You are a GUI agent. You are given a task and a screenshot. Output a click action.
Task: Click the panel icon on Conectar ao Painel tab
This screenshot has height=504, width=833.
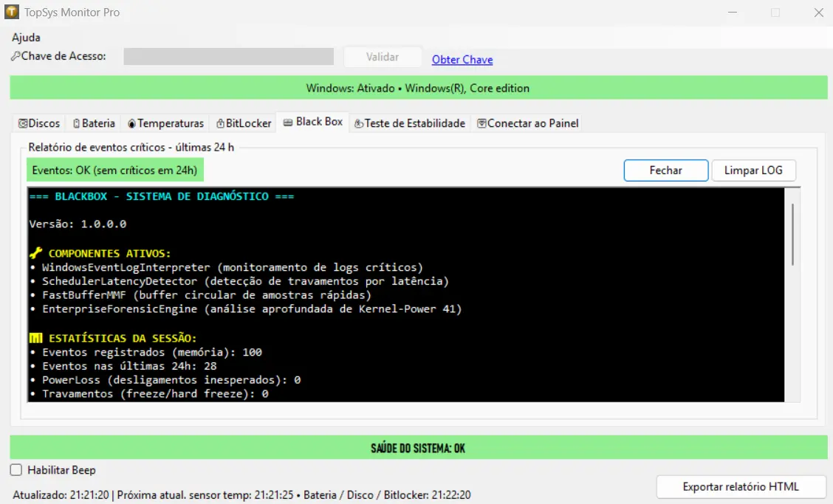pos(481,123)
